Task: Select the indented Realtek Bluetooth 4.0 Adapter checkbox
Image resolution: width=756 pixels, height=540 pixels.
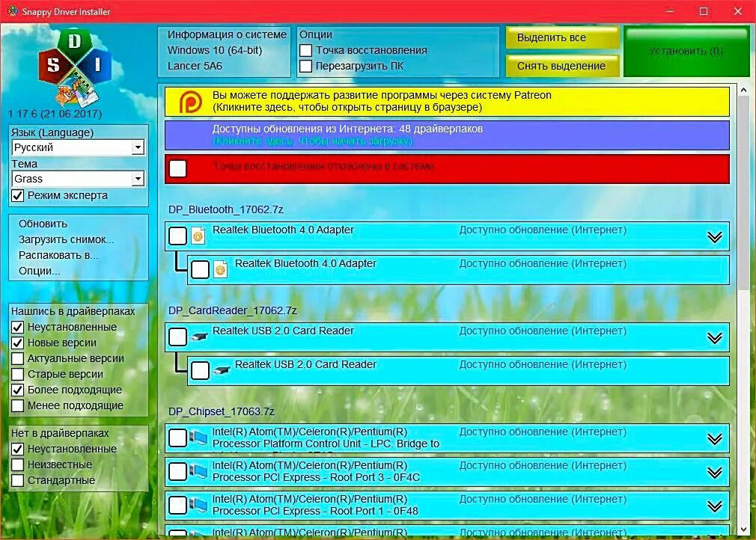Action: pyautogui.click(x=200, y=270)
